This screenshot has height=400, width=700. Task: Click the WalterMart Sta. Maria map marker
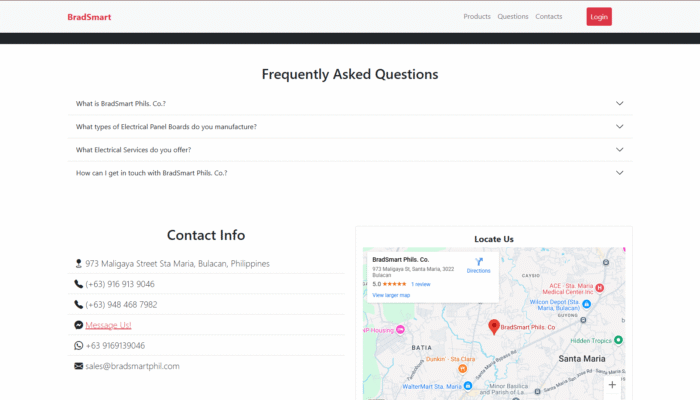(468, 386)
